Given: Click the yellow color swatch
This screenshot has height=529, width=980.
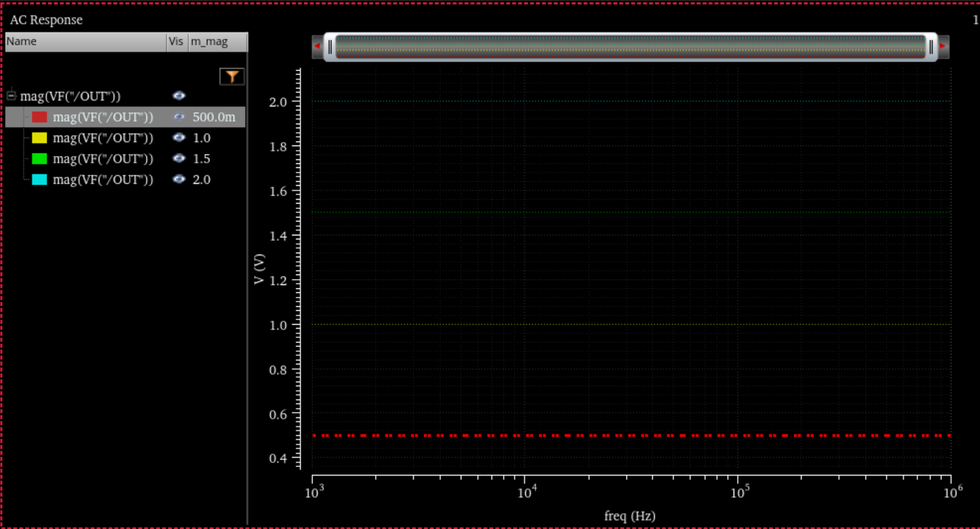Looking at the screenshot, I should [x=39, y=138].
